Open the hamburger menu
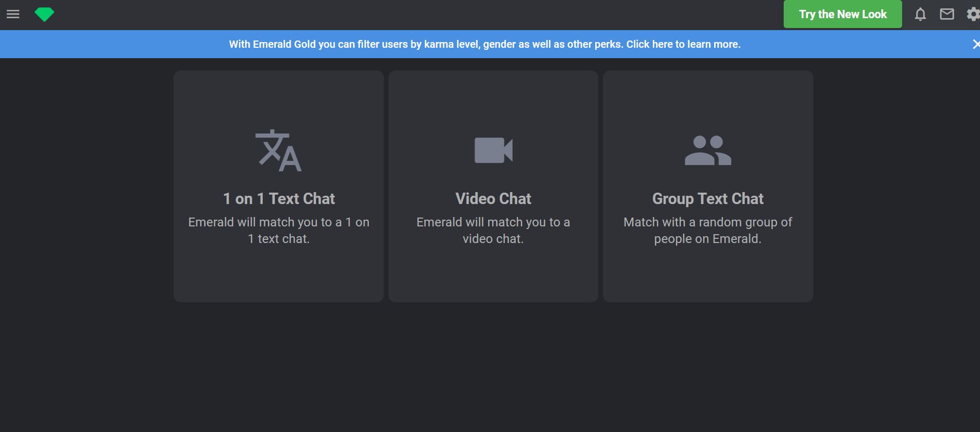The image size is (980, 432). [13, 14]
